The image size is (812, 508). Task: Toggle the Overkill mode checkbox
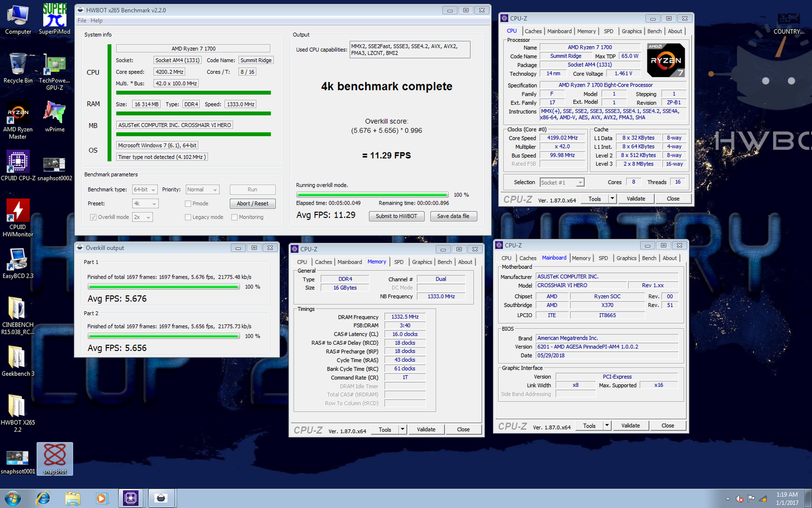click(x=93, y=217)
